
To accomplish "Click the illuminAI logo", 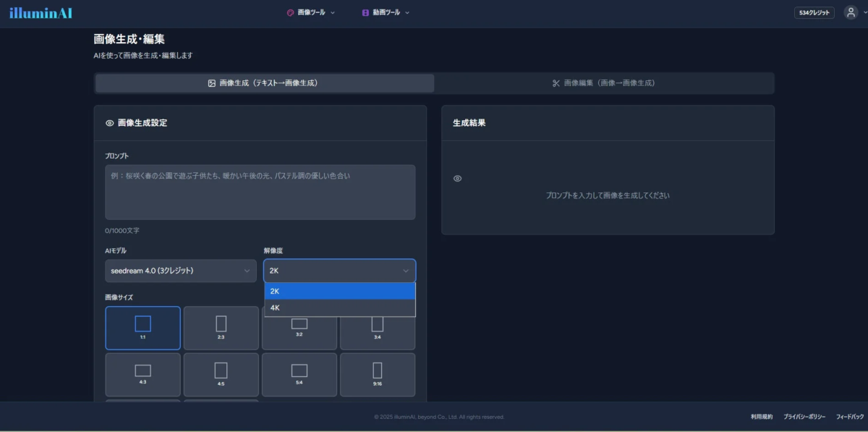I will click(40, 12).
